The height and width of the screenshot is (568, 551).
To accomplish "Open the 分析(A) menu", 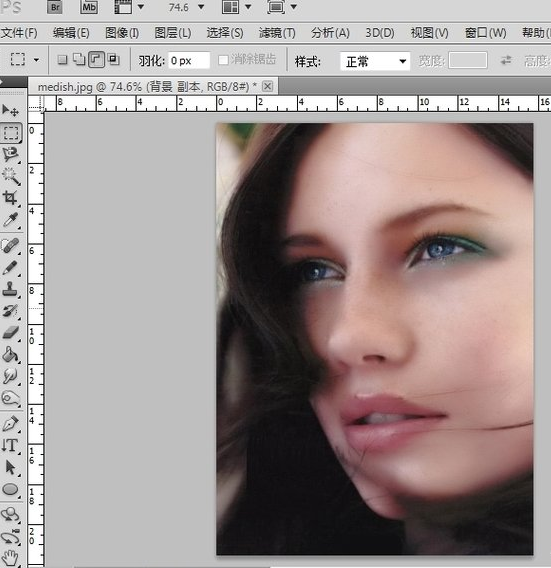I will [330, 33].
